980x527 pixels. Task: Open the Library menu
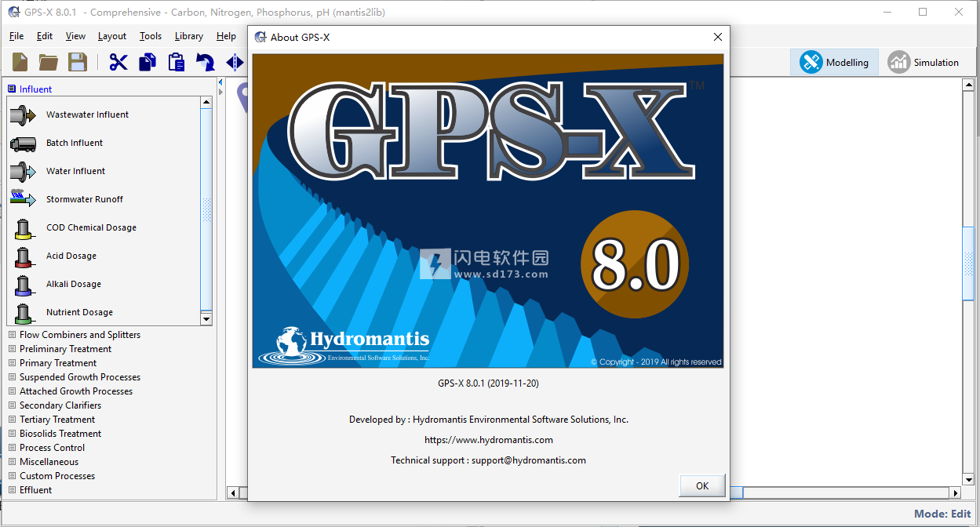(x=189, y=36)
